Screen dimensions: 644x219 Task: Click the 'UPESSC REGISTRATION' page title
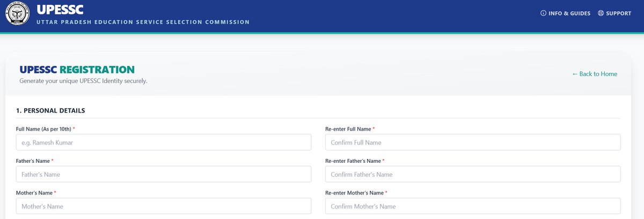77,70
